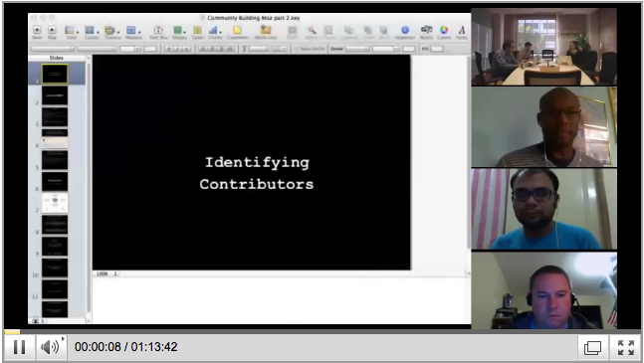Open font family dropdown in format bar

pyautogui.click(x=53, y=49)
